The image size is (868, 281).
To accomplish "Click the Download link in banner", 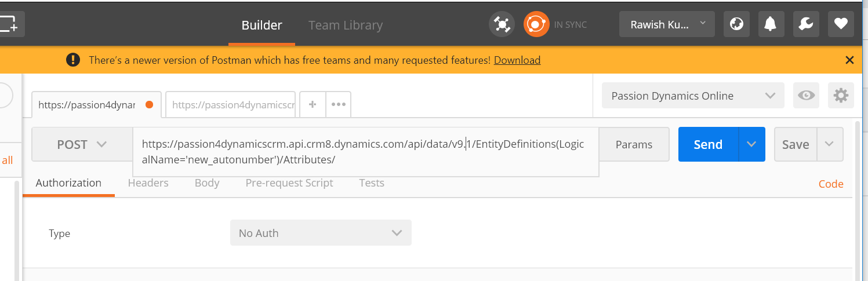I will [517, 60].
